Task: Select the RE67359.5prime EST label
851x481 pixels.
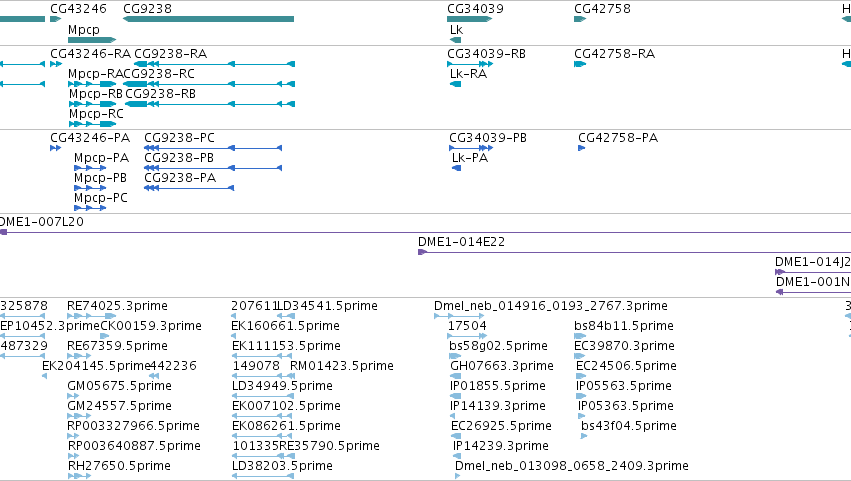Action: tap(117, 346)
